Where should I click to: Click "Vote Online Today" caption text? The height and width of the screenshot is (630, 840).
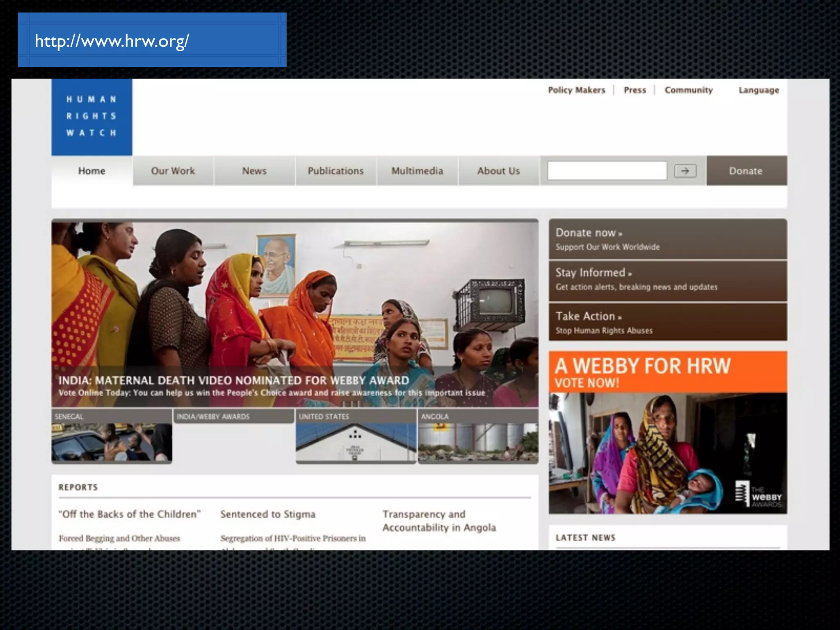(272, 393)
